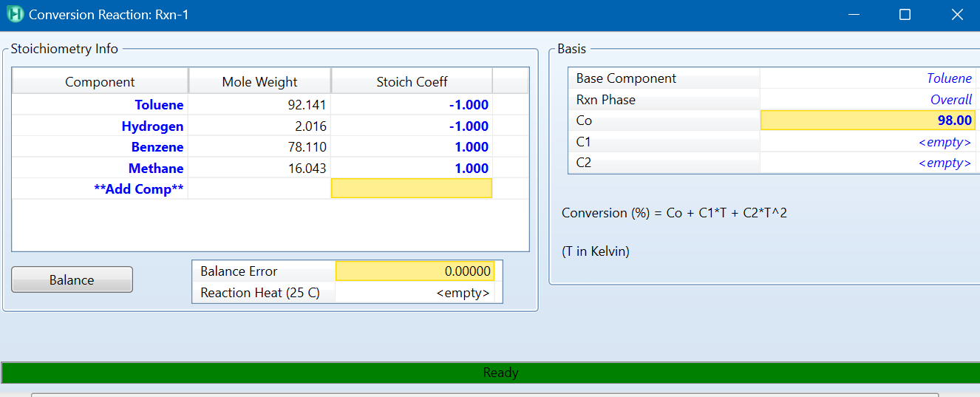The width and height of the screenshot is (980, 397).
Task: Click Hydrogen mole weight 2.016
Action: tap(260, 126)
